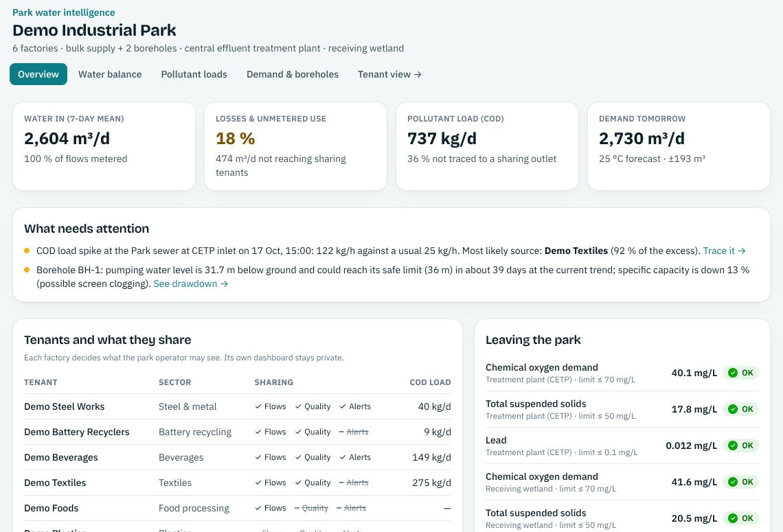Click the OK badge for CETP Total suspended solids
Image resolution: width=783 pixels, height=532 pixels.
[740, 409]
